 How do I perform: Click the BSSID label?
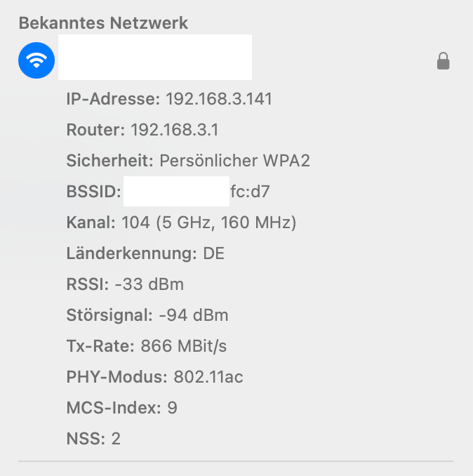pyautogui.click(x=92, y=192)
